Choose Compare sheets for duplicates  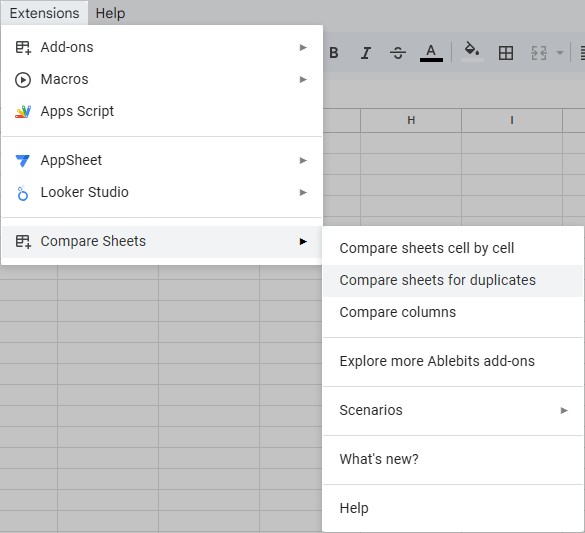pyautogui.click(x=453, y=280)
